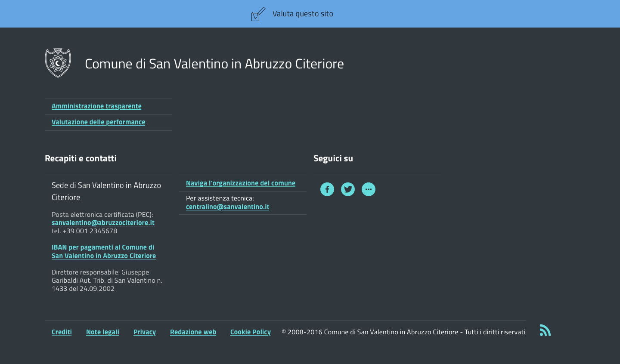Image resolution: width=620 pixels, height=364 pixels.
Task: Open the Valuta questo sito link
Action: pyautogui.click(x=303, y=14)
